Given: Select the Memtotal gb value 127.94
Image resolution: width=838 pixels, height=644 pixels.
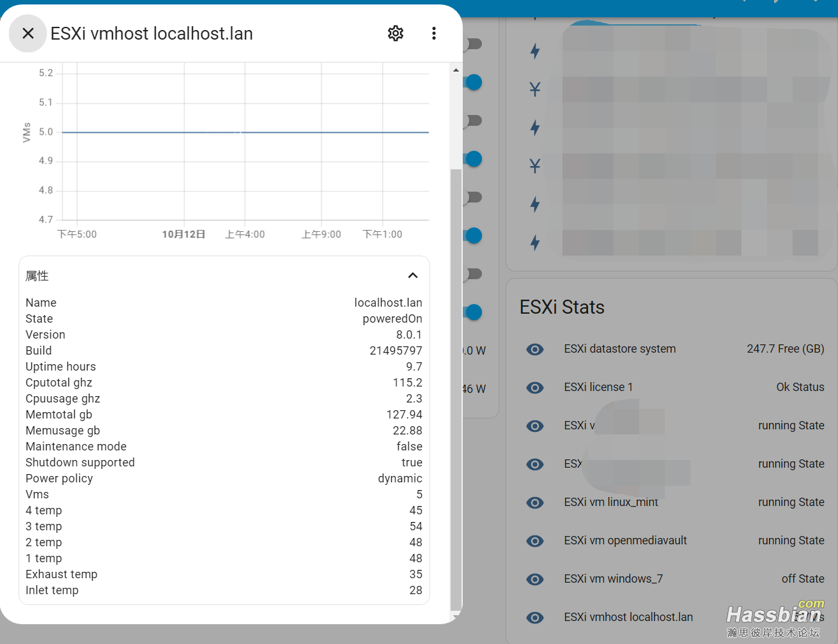Looking at the screenshot, I should coord(404,415).
